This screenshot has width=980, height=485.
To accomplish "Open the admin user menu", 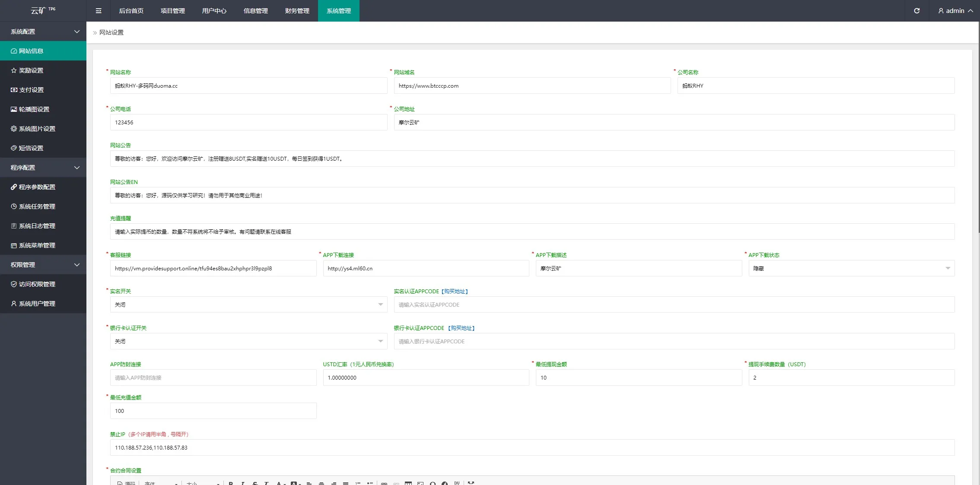I will click(x=955, y=11).
